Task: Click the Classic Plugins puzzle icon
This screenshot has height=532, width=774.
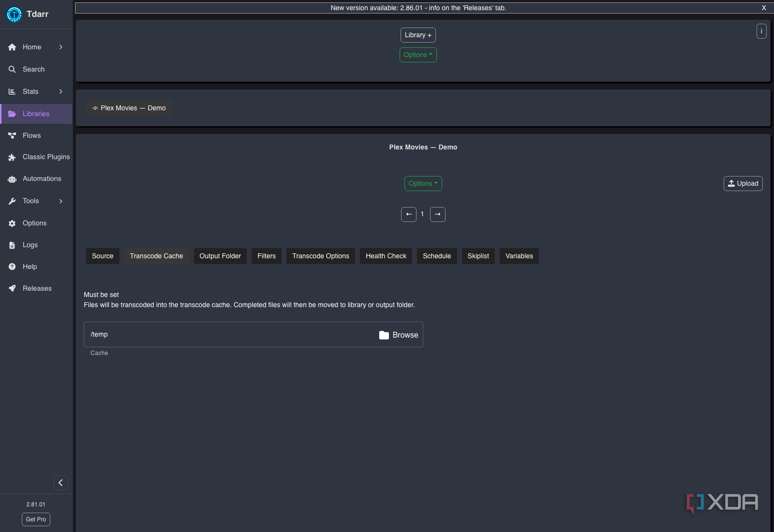Action: pyautogui.click(x=12, y=157)
